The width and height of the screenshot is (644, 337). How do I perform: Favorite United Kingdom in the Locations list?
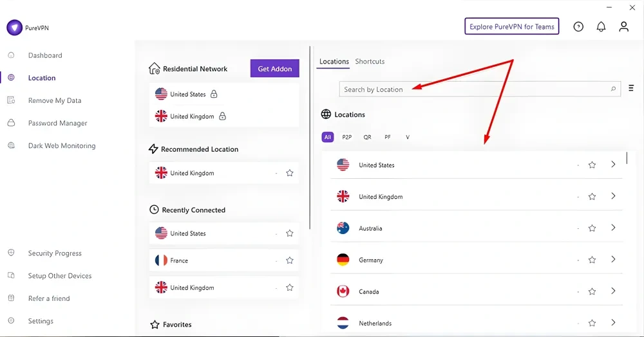tap(592, 196)
